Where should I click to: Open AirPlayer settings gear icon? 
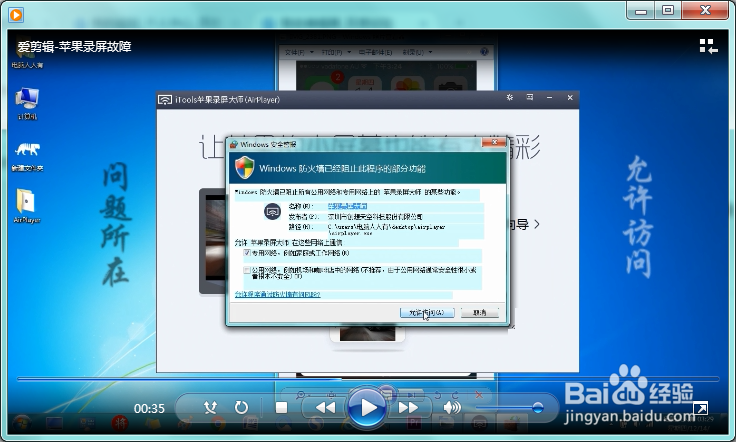pos(510,98)
